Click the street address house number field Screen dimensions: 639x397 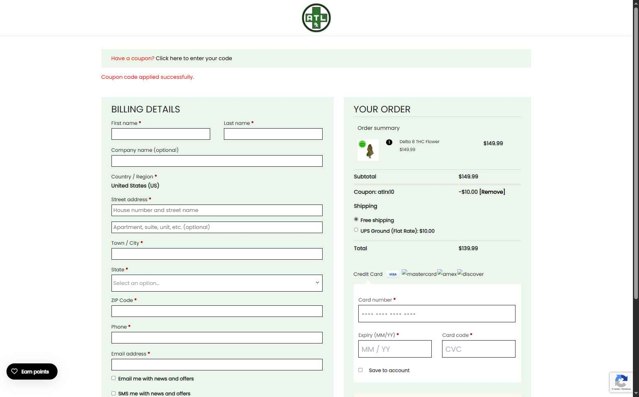[217, 210]
